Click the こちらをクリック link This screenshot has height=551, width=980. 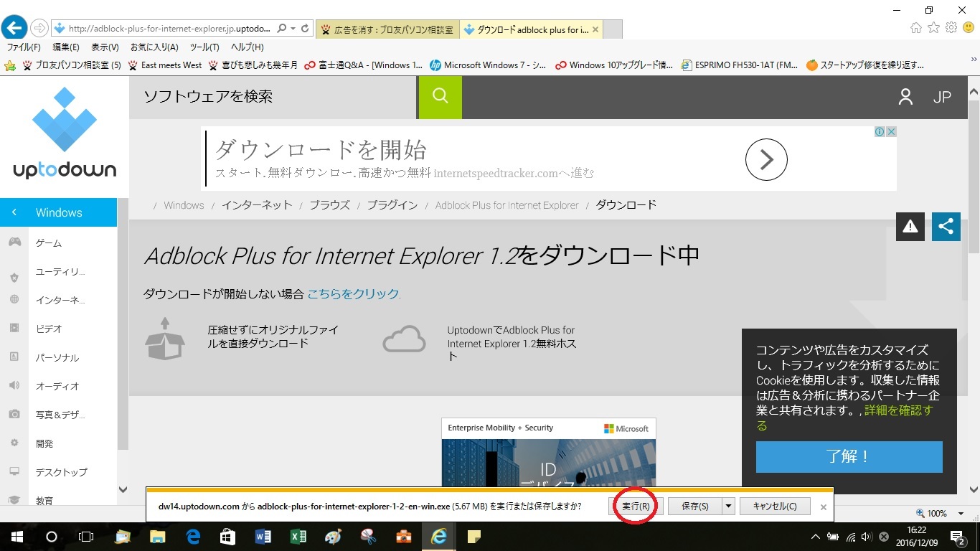click(x=353, y=293)
